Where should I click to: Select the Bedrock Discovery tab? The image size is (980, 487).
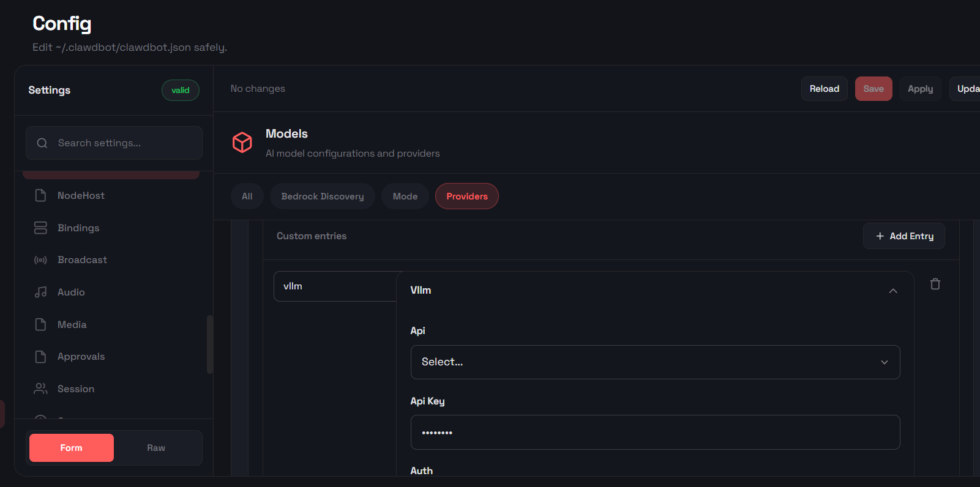(x=323, y=196)
